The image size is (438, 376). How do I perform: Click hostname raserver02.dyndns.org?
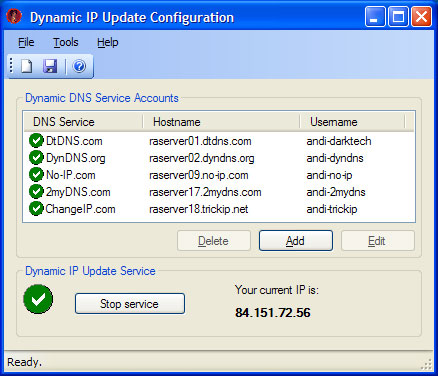click(202, 158)
